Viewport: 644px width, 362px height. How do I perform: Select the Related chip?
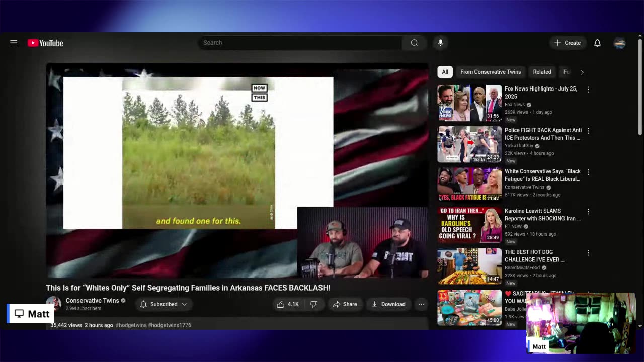pyautogui.click(x=542, y=72)
